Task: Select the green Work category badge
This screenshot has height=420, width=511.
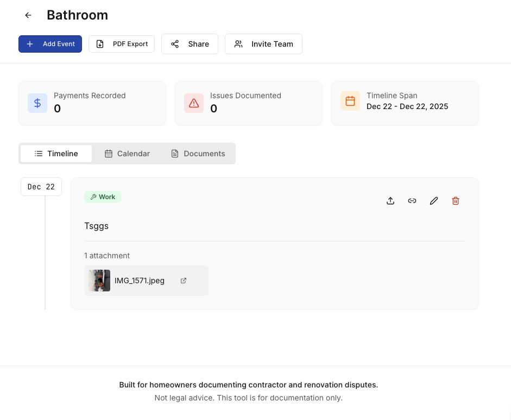Action: tap(103, 197)
